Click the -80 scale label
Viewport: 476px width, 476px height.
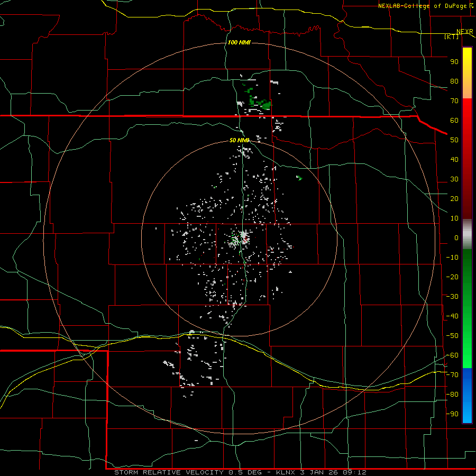pos(452,395)
